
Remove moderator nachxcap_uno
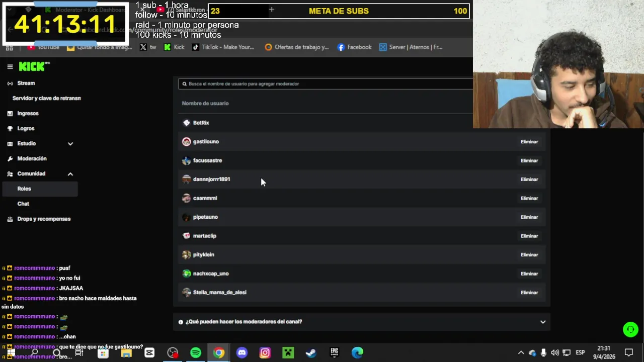[x=529, y=274]
